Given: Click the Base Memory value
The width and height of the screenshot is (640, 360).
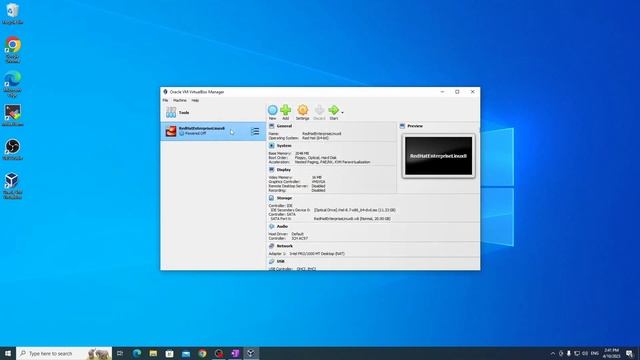Looking at the screenshot, I should [302, 153].
